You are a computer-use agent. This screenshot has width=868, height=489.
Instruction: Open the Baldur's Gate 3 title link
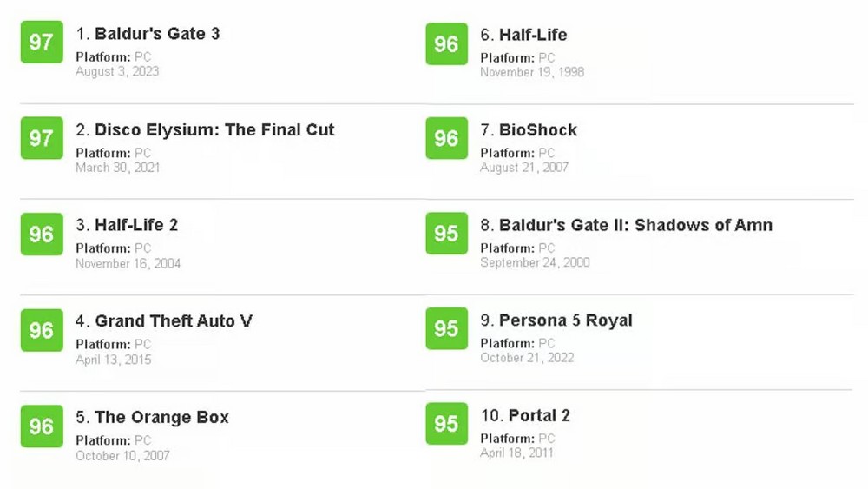point(156,35)
